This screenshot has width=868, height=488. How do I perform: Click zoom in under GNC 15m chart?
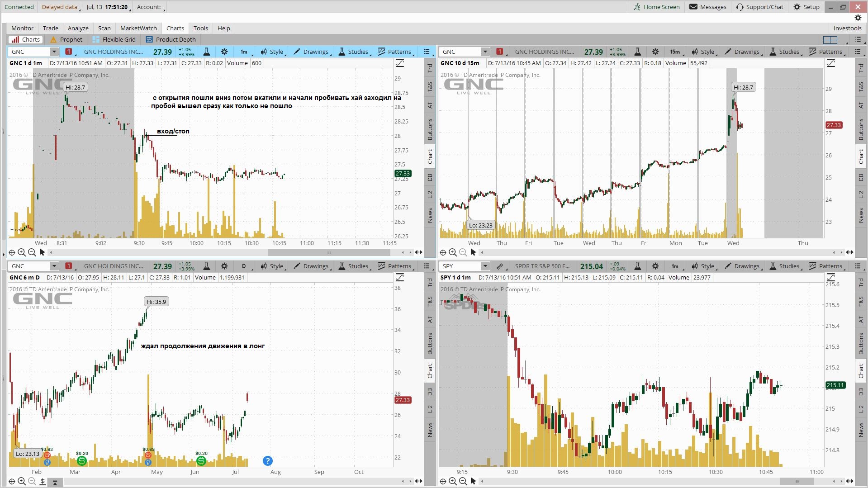tap(453, 252)
